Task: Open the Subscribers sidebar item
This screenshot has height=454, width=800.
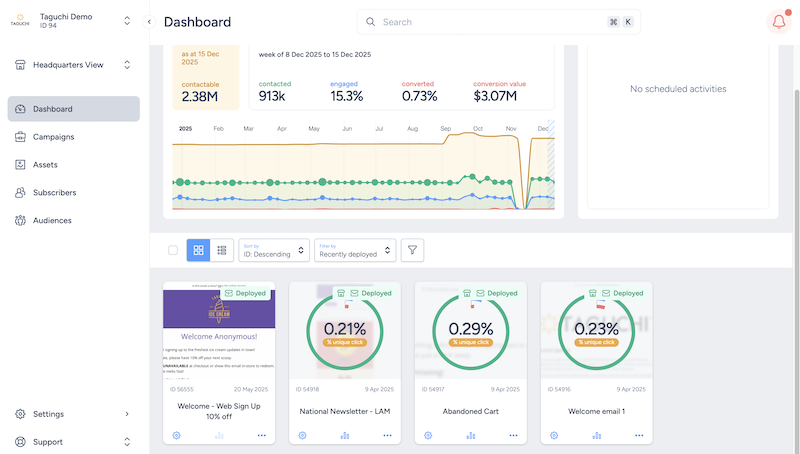Action: 54,192
